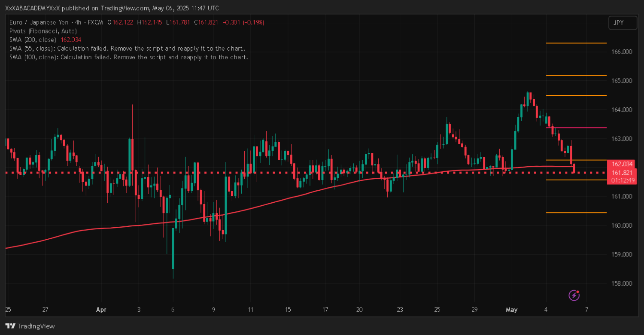Viewport: 644px width, 335px height.
Task: Click the Apr label on time axis
Action: 101,310
